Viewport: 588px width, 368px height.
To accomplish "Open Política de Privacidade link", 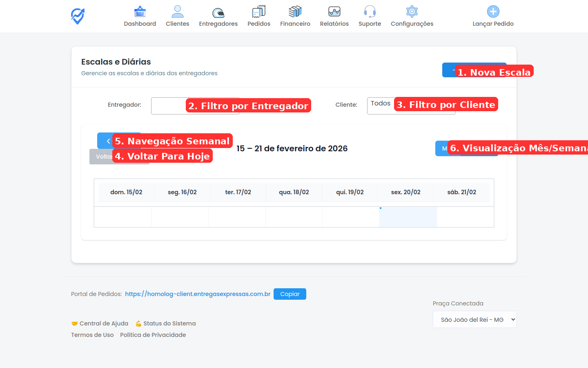I will 153,335.
